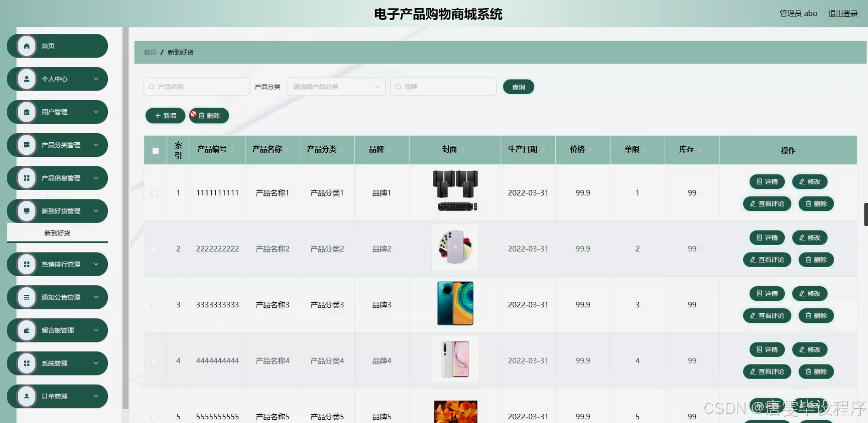Expand 产品分类管理 menu chevron

click(96, 145)
